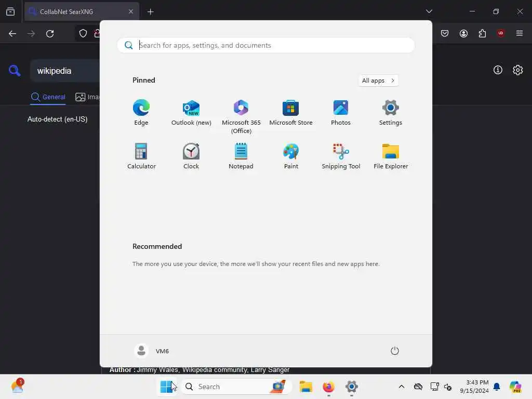The width and height of the screenshot is (532, 399).
Task: Click the wikipedia search query field
Action: tap(66, 71)
